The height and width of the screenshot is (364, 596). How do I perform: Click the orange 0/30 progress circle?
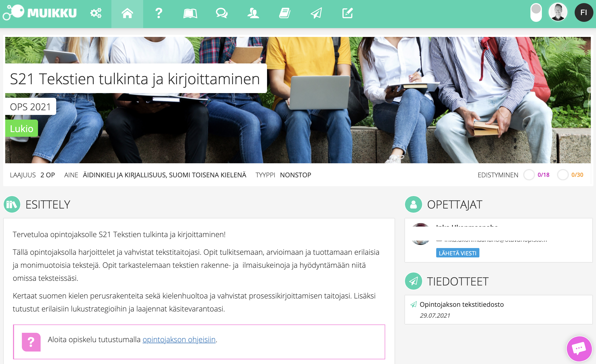[563, 175]
